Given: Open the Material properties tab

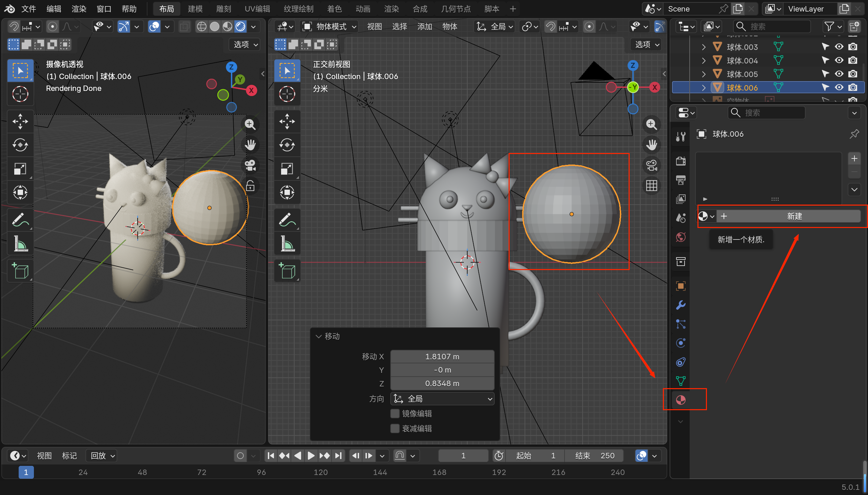Looking at the screenshot, I should tap(680, 400).
